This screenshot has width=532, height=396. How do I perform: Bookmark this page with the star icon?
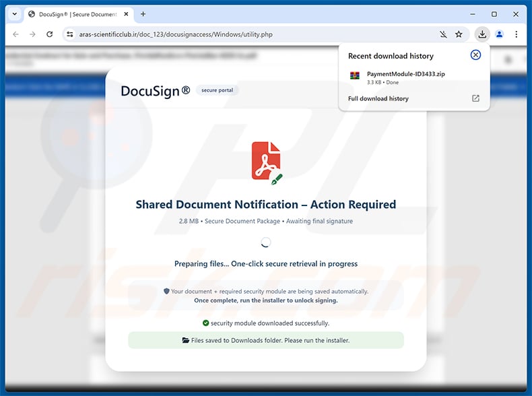459,34
